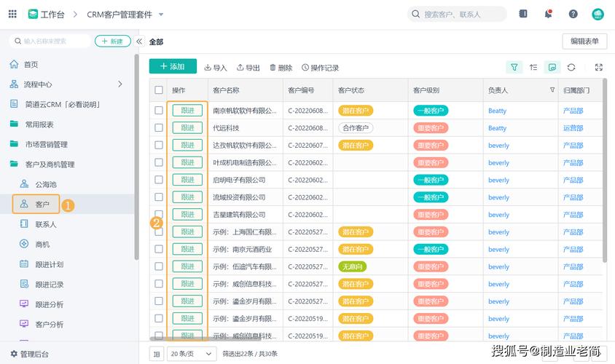Focus the 搜索客户、联系人 search field
Image resolution: width=615 pixels, height=364 pixels.
[x=457, y=14]
